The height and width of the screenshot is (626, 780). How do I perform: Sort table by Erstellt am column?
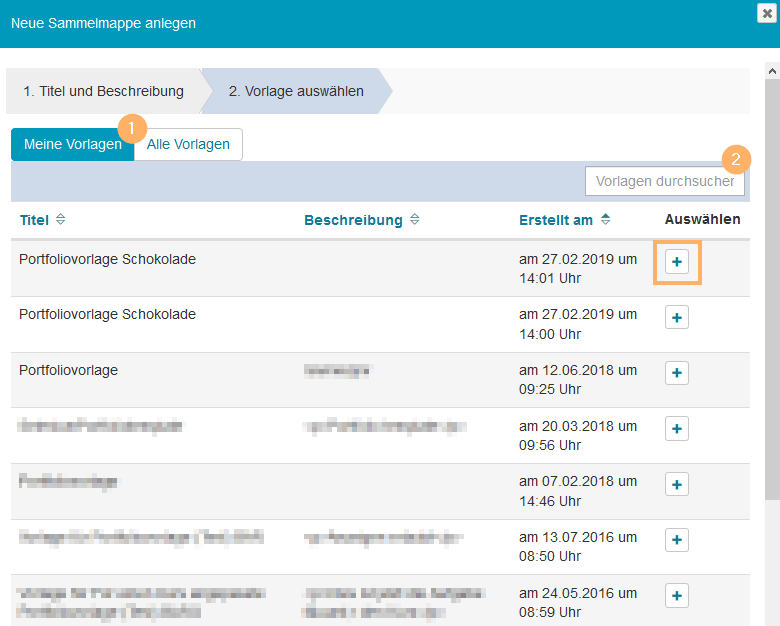pos(564,220)
